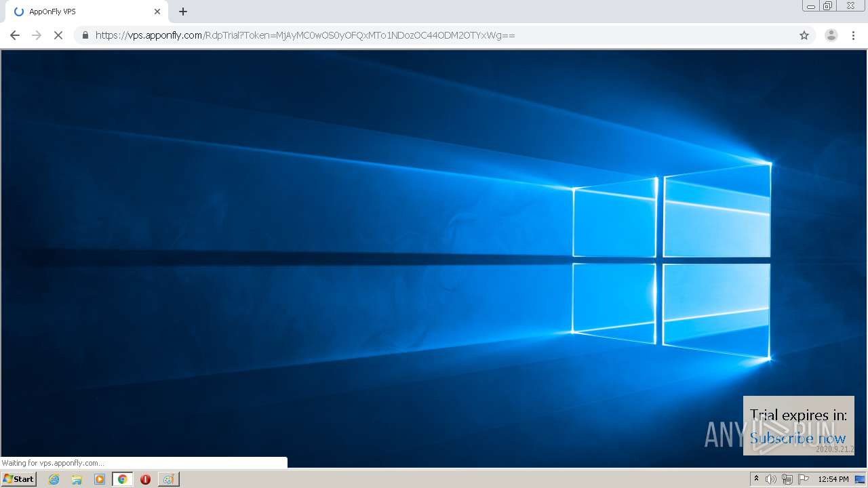Click the network connection tray icon
Viewport: 868px width, 488px height.
click(x=787, y=479)
